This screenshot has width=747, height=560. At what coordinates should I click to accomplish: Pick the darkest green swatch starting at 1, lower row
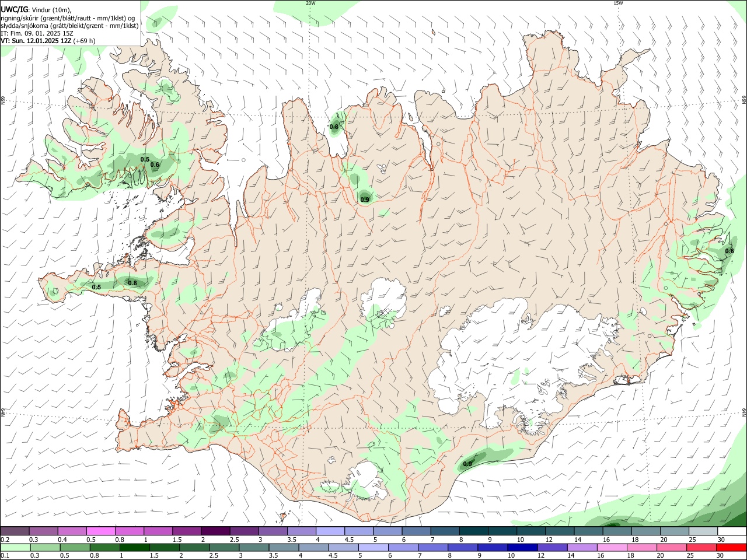tap(135, 548)
